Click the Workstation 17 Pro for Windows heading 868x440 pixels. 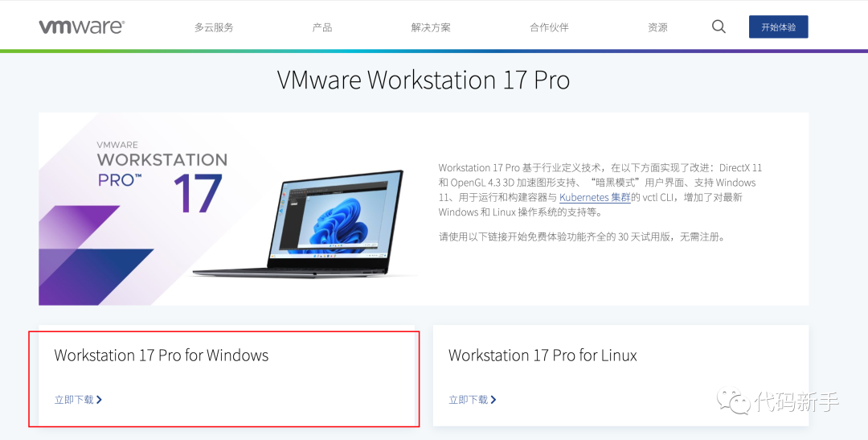(161, 356)
